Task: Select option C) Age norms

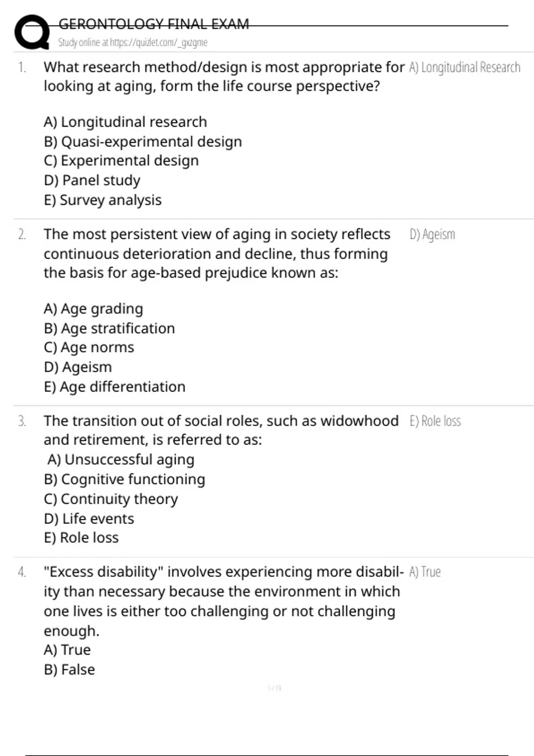Action: click(89, 347)
